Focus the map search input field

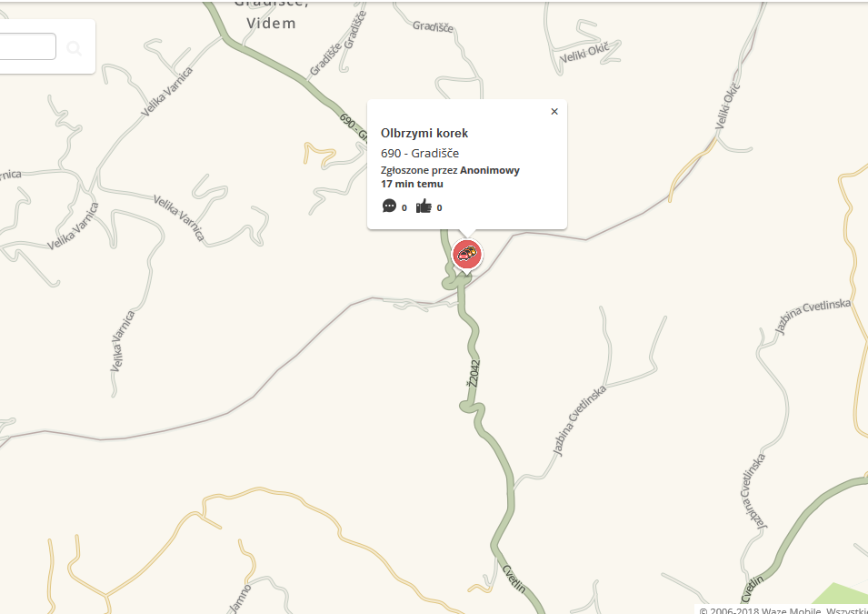click(x=27, y=46)
